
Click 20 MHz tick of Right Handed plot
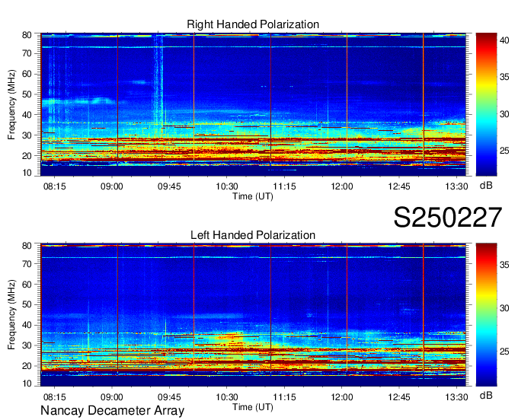pos(27,156)
